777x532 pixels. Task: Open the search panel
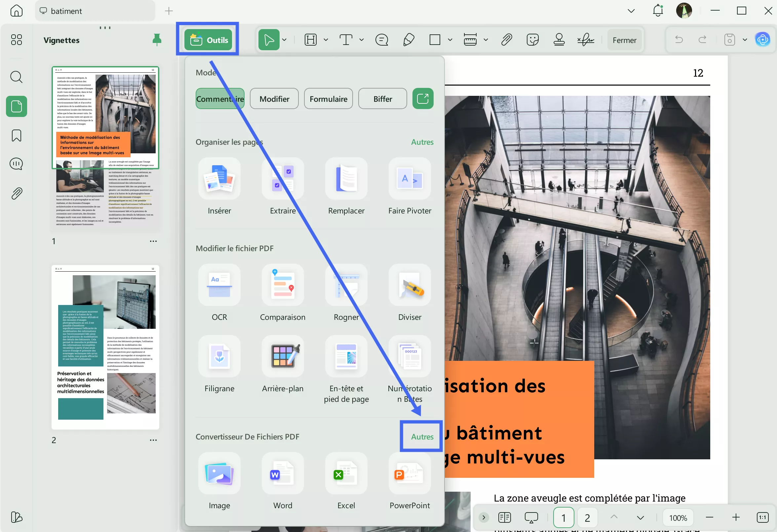16,77
